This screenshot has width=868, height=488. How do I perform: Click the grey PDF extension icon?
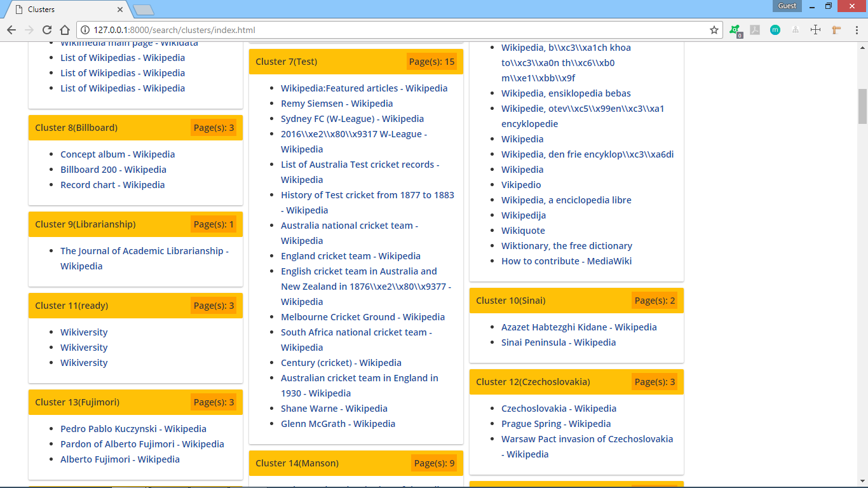(x=755, y=30)
